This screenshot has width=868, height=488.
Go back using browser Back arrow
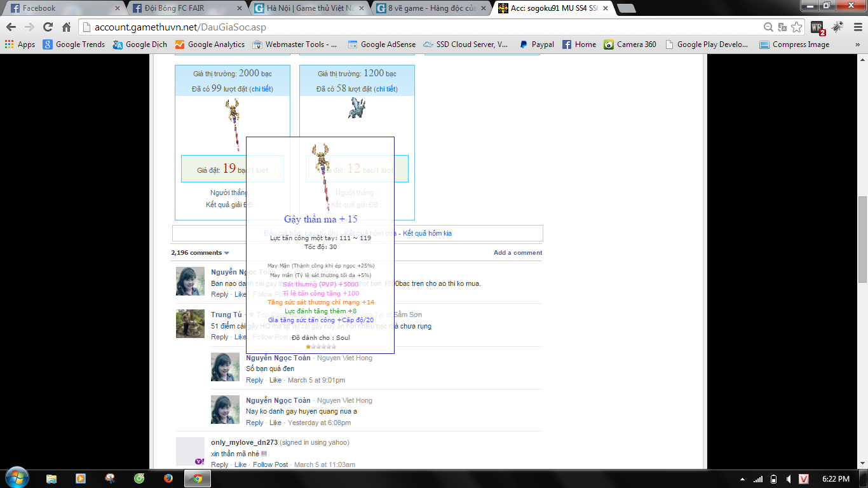point(11,27)
